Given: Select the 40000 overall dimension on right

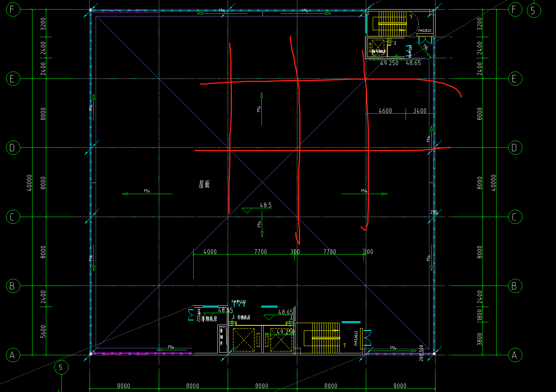Looking at the screenshot, I should 494,183.
